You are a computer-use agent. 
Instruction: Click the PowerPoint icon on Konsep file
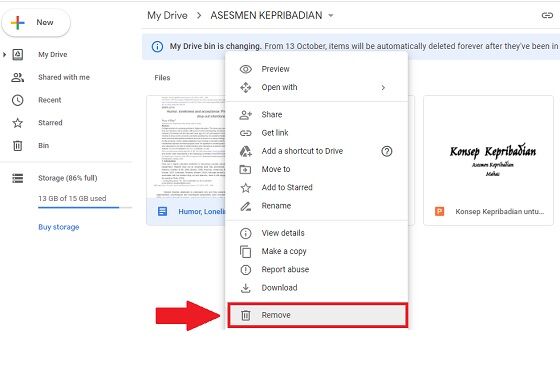[440, 211]
